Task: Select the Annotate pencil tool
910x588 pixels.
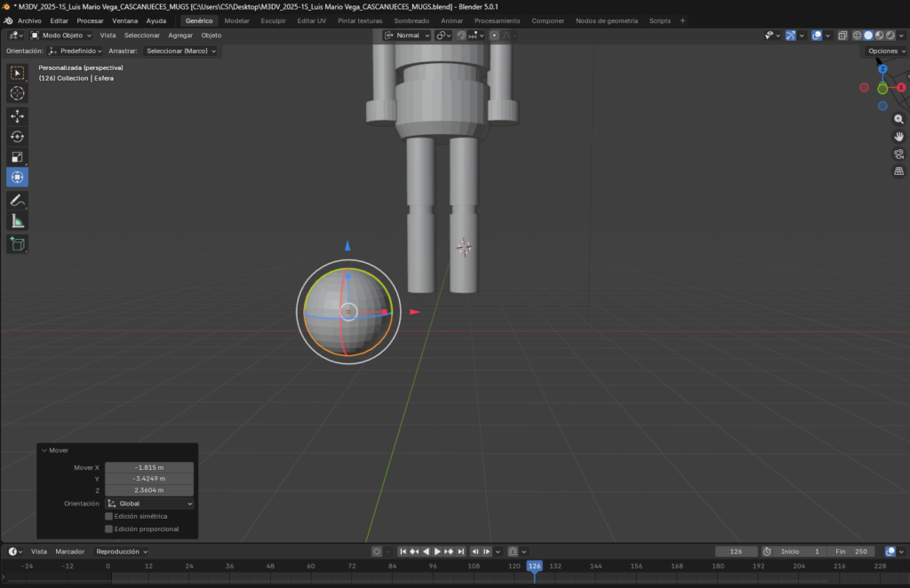Action: pos(17,200)
